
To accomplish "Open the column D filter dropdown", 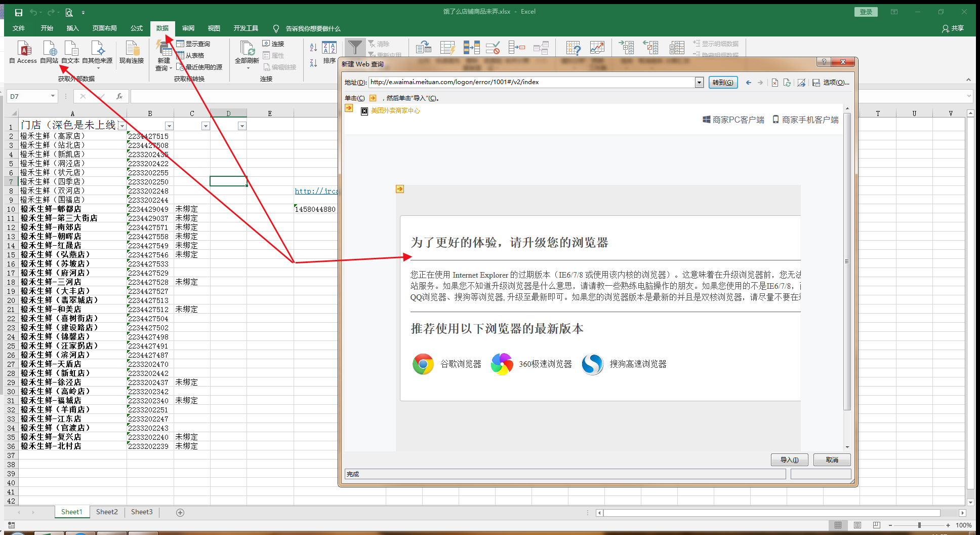I will [x=242, y=126].
